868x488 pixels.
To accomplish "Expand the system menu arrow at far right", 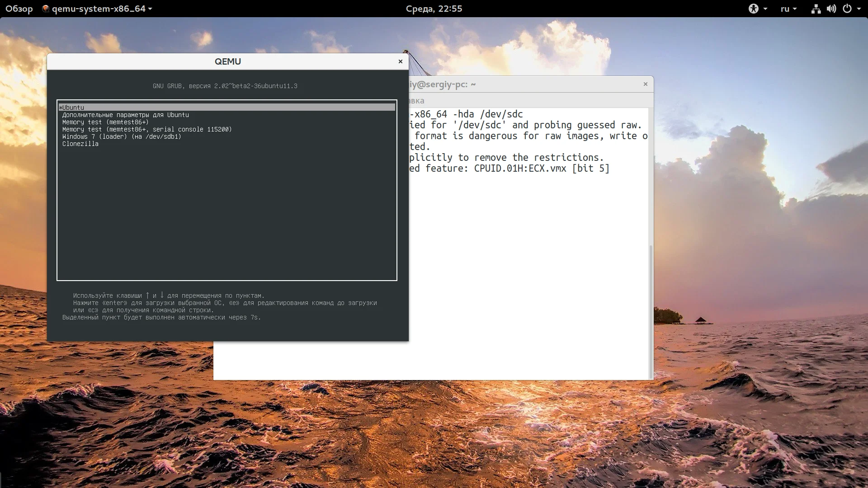I will tap(859, 9).
